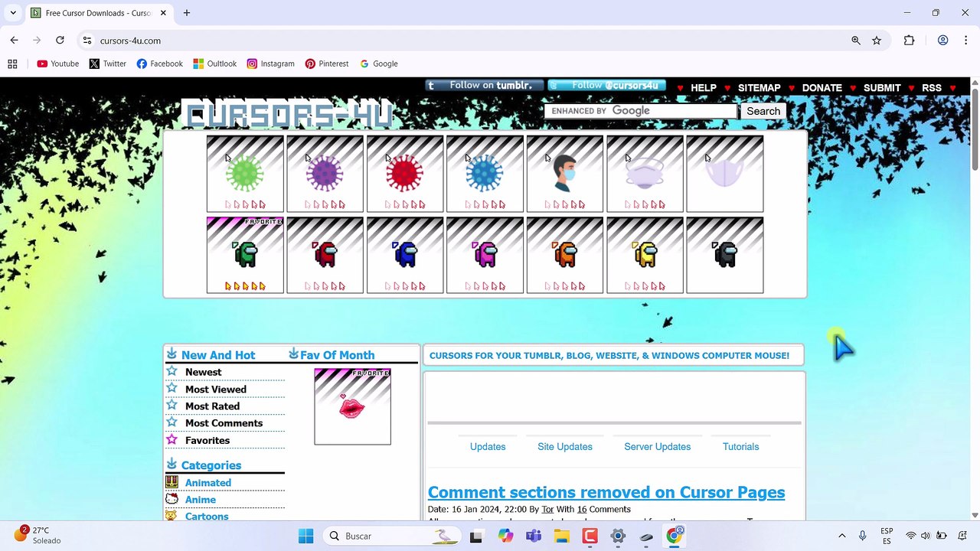Open the Facebook bookmark
The height and width of the screenshot is (551, 980).
coord(160,64)
